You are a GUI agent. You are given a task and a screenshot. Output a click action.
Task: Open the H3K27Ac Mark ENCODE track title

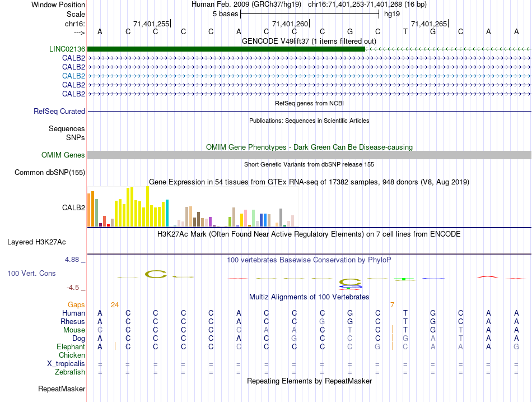tap(309, 234)
